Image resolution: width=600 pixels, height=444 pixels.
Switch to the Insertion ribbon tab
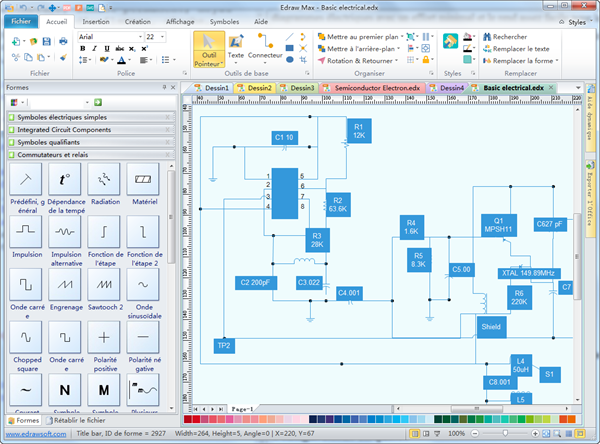(96, 22)
